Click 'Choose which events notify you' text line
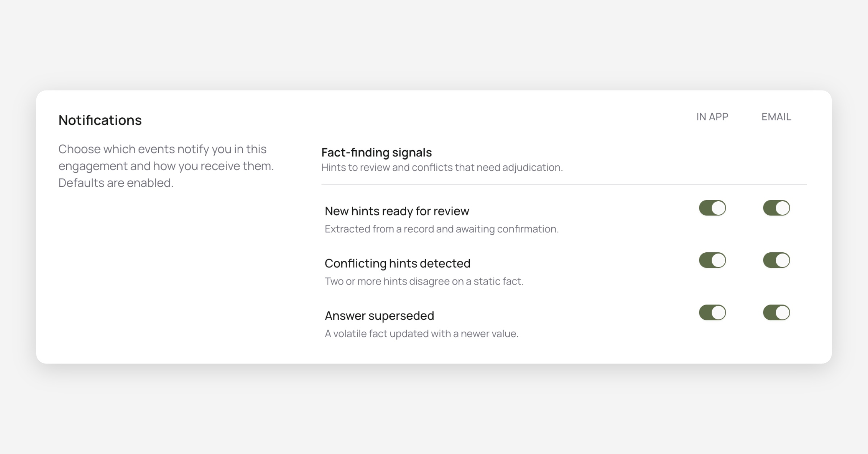This screenshot has height=454, width=868. (162, 149)
